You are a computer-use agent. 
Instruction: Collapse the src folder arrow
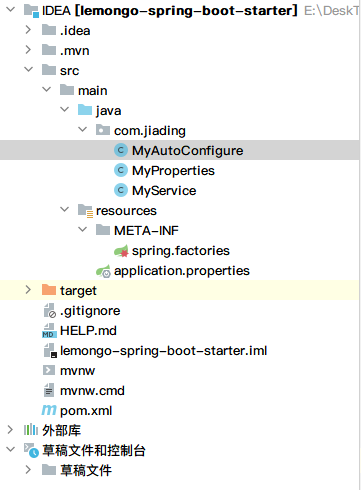pos(29,70)
